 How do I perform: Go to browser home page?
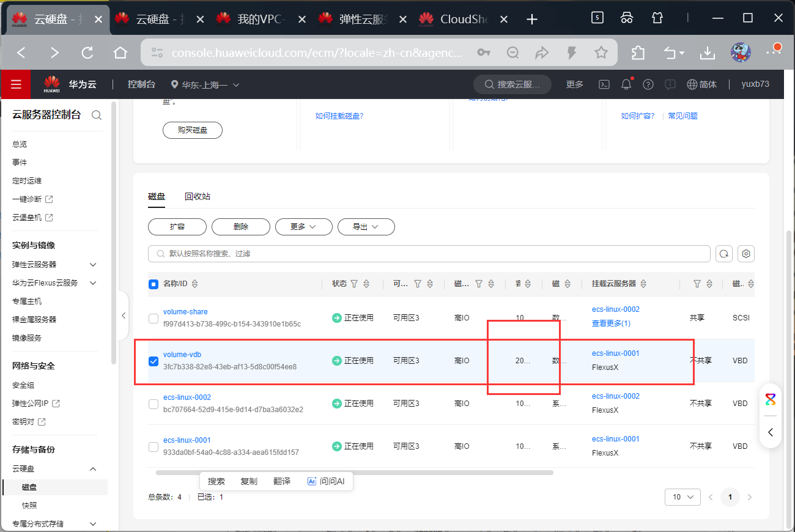click(x=120, y=53)
